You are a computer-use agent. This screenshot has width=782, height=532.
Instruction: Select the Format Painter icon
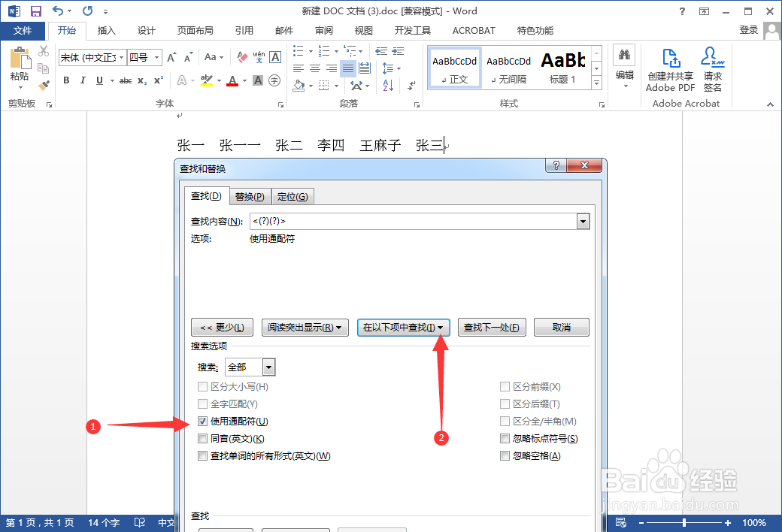point(43,86)
